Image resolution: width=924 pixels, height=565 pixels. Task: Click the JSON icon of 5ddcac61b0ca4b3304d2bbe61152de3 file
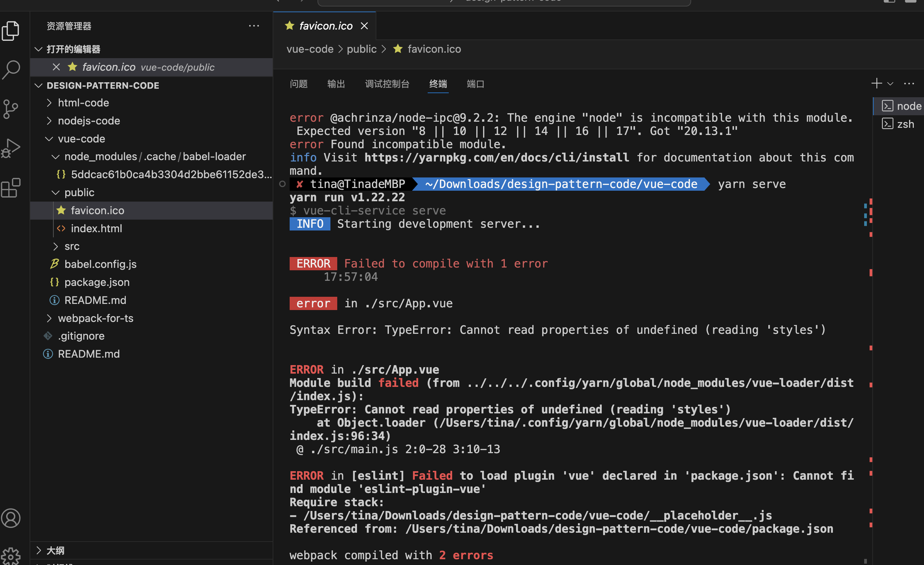coord(61,174)
